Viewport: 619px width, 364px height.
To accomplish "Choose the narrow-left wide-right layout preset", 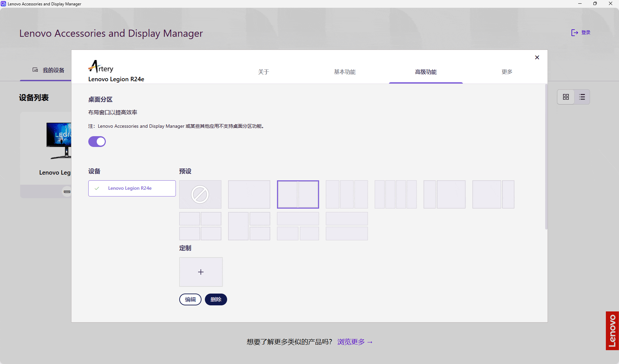I will pyautogui.click(x=444, y=194).
